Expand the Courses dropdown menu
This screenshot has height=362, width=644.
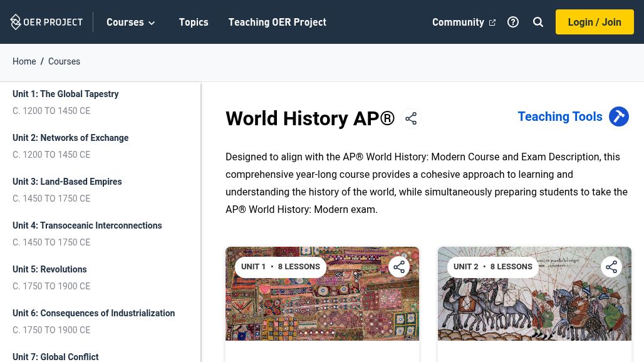click(130, 22)
